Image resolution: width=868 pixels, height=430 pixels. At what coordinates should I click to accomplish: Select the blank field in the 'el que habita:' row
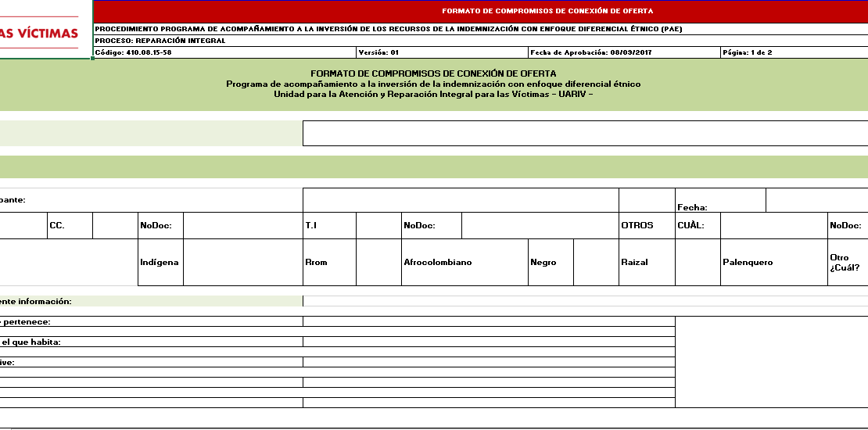click(489, 342)
